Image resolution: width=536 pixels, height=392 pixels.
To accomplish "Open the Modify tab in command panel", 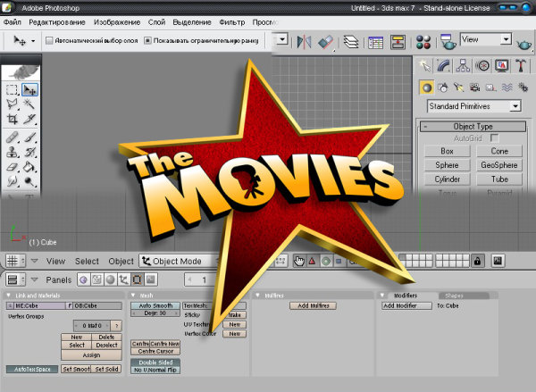I will tap(443, 65).
